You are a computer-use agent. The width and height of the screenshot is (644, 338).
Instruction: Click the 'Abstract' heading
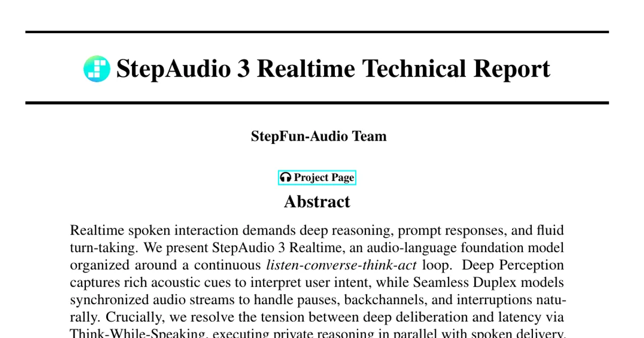(317, 202)
